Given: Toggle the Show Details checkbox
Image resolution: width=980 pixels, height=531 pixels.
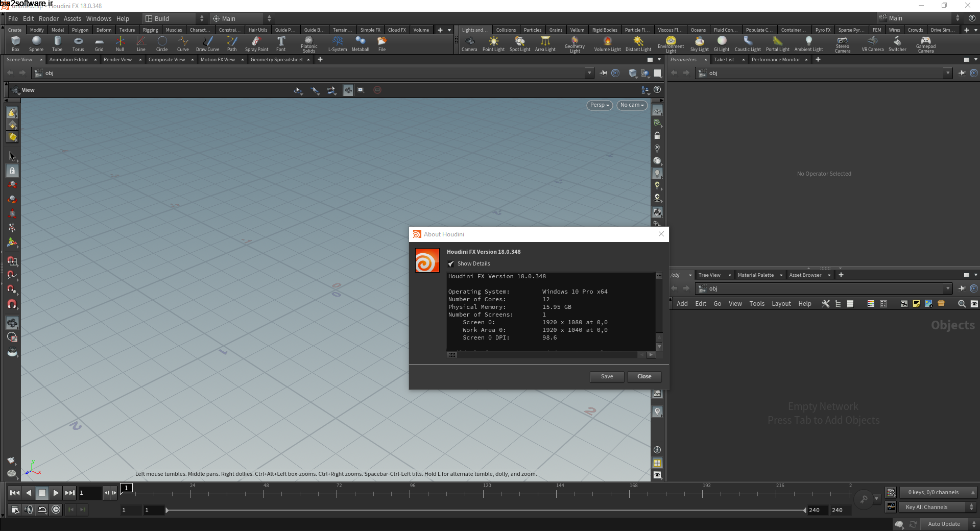Looking at the screenshot, I should (451, 263).
